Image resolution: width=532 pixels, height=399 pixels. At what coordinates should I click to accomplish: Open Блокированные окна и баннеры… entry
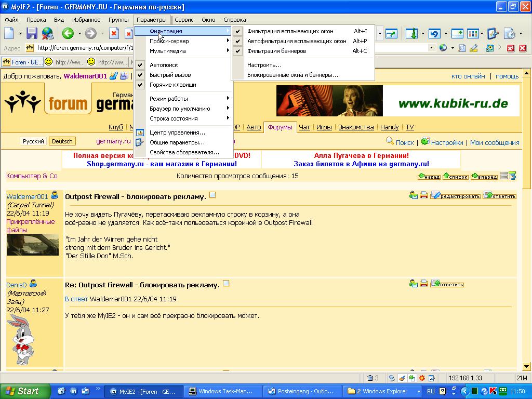(x=303, y=75)
